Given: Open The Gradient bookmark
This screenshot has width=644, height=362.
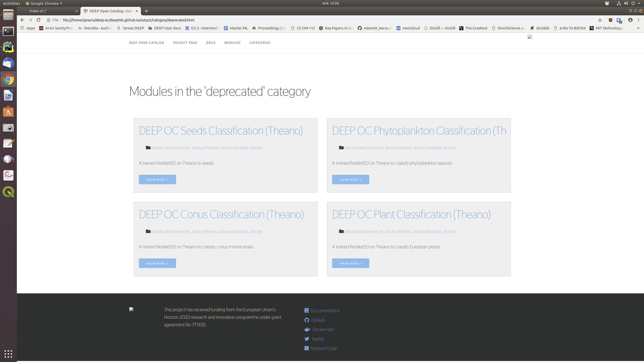Looking at the screenshot, I should pos(473,28).
